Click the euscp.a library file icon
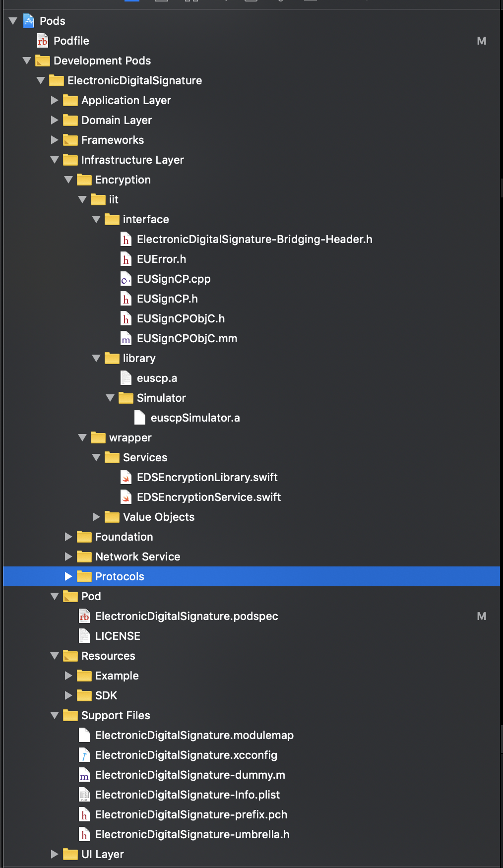The image size is (503, 868). point(126,378)
